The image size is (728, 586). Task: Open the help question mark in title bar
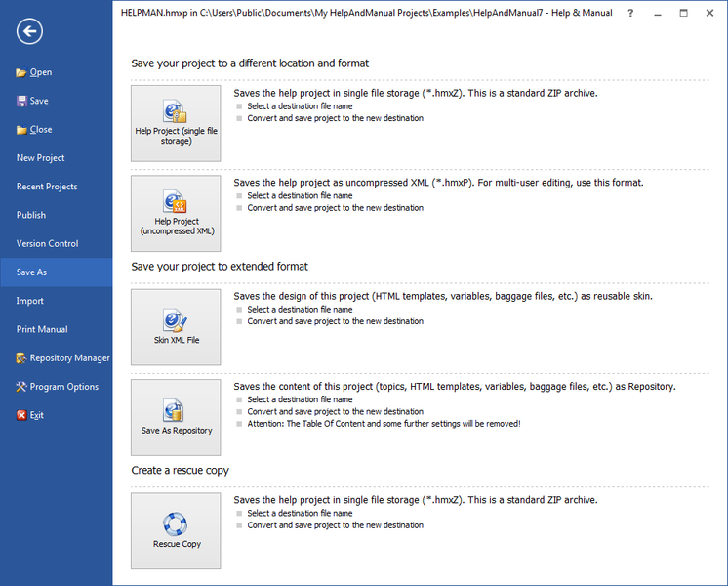tap(630, 13)
